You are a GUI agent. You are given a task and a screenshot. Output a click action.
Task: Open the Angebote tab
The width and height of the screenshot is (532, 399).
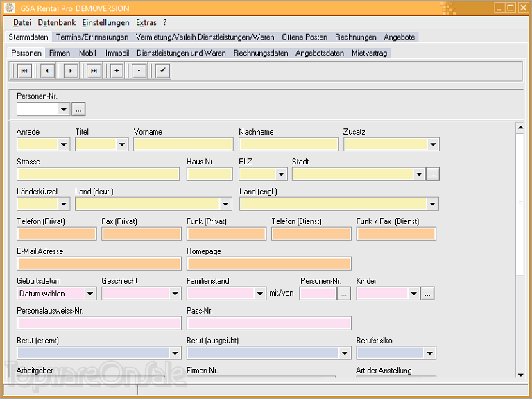[400, 37]
